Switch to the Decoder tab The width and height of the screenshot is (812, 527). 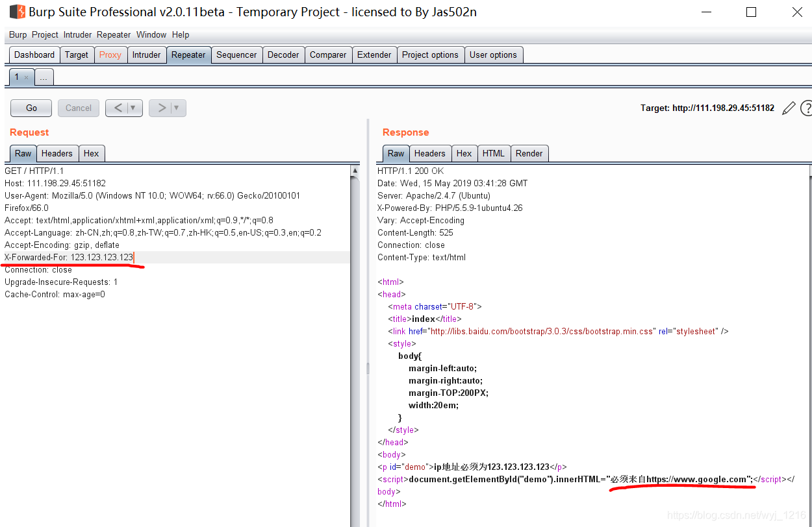284,55
